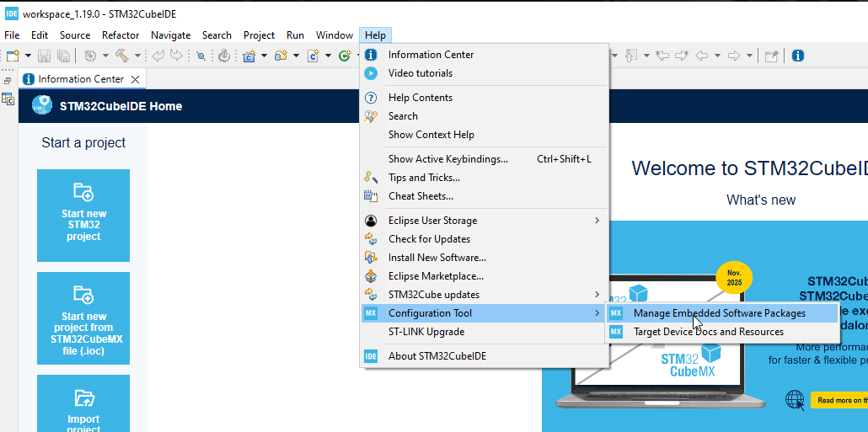The width and height of the screenshot is (868, 432).
Task: Click the Restore view icon in left sidebar
Action: (x=8, y=81)
